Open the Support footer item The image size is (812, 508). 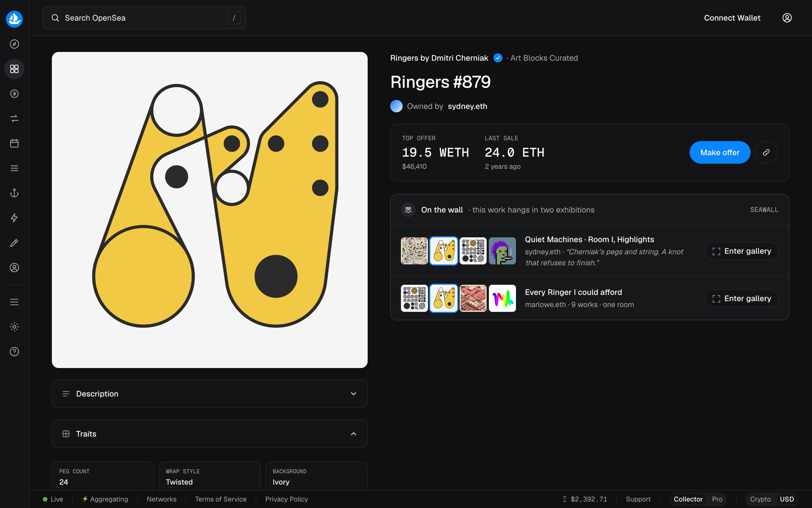pyautogui.click(x=638, y=499)
